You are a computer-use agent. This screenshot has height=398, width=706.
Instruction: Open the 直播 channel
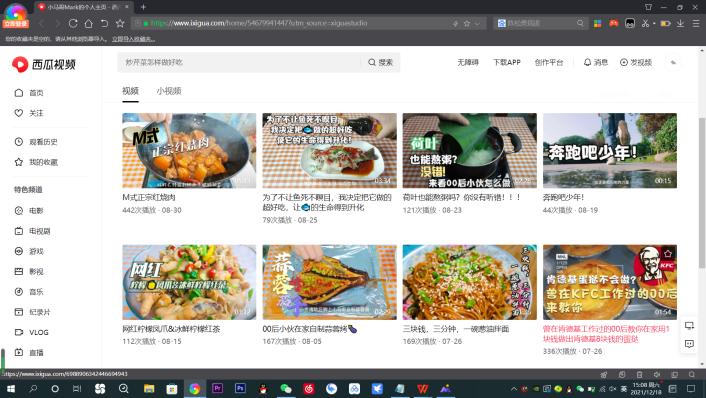point(29,353)
